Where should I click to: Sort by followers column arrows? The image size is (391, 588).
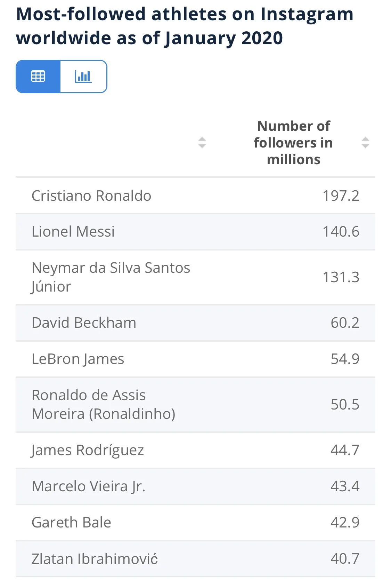pyautogui.click(x=365, y=143)
